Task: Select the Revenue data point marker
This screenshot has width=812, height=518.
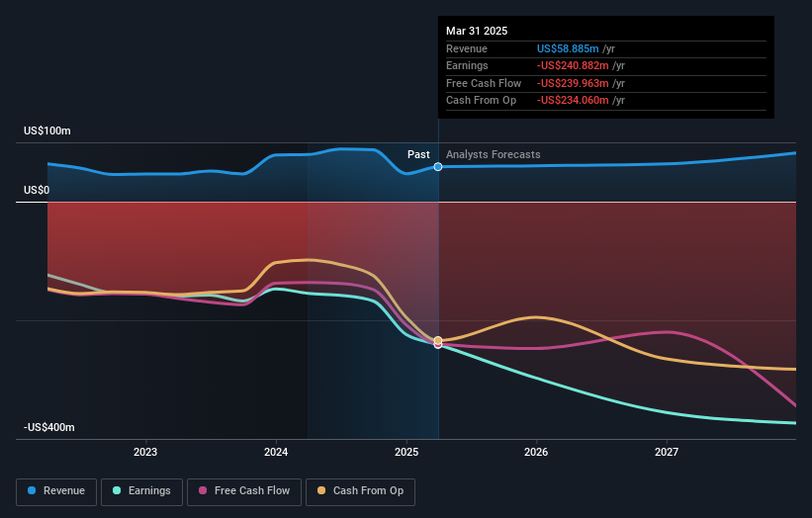Action: tap(438, 167)
